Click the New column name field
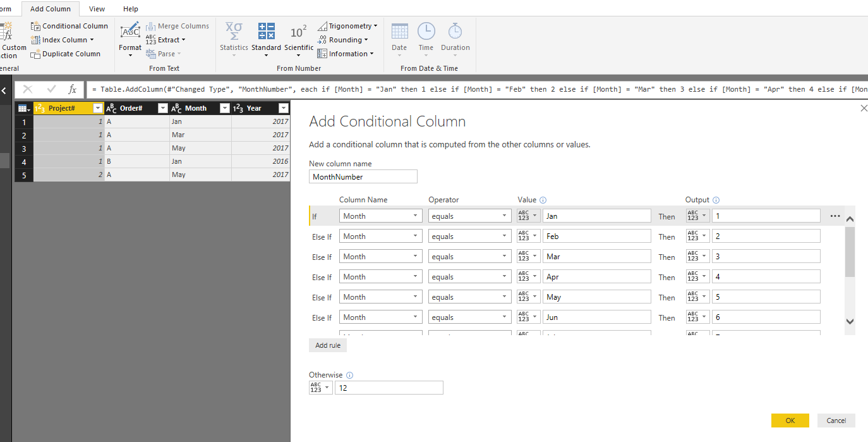 [x=363, y=177]
